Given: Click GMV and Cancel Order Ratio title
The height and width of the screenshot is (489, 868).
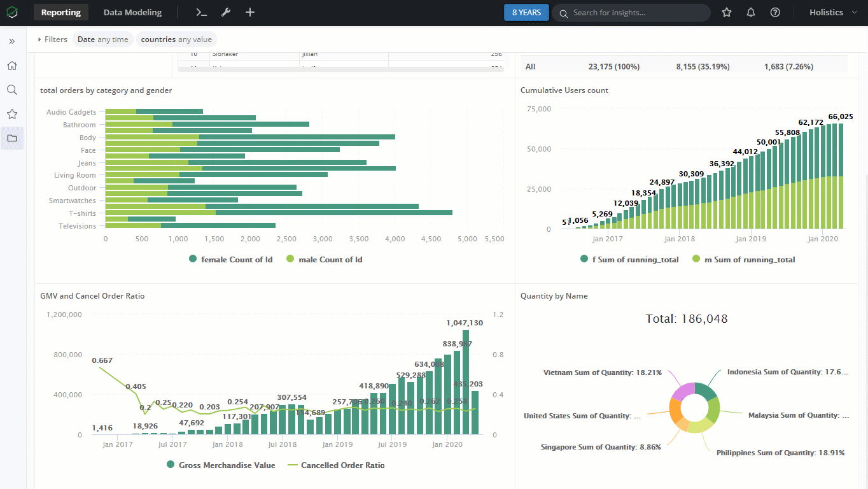Looking at the screenshot, I should [92, 296].
